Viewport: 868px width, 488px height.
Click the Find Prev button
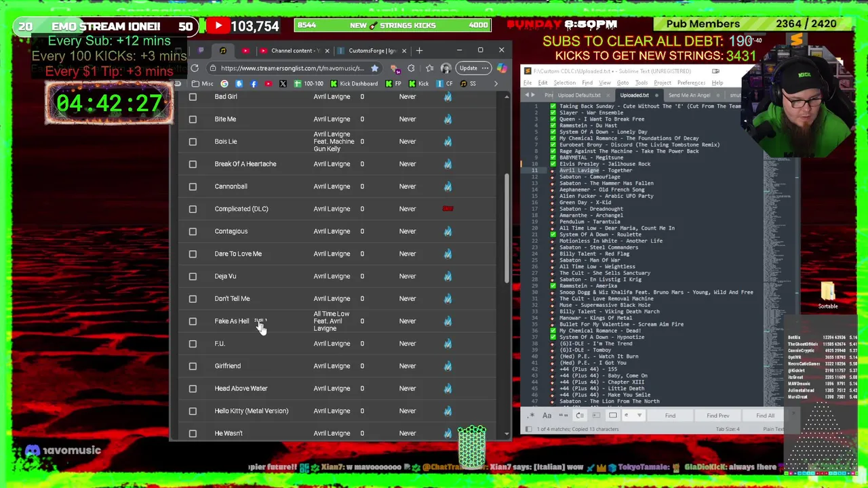tap(717, 415)
